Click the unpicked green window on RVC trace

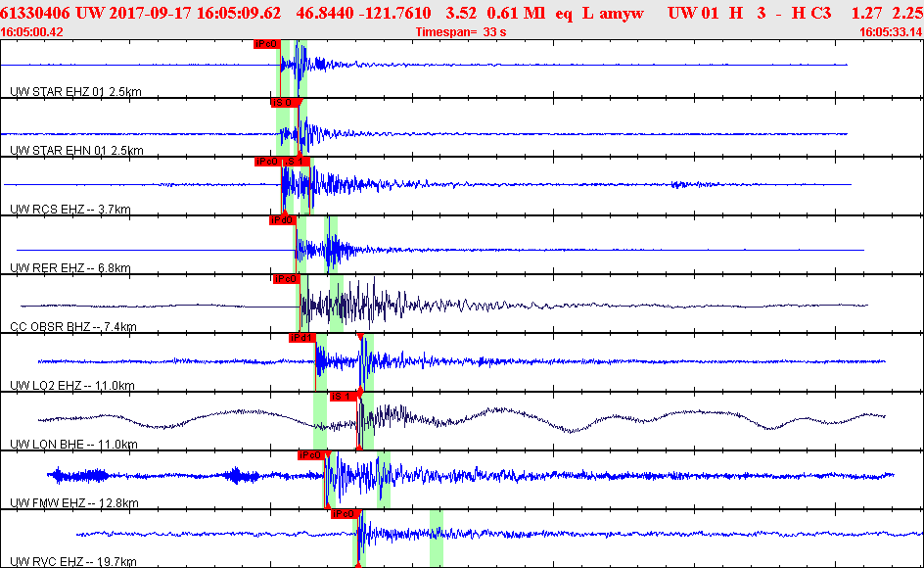(437, 539)
